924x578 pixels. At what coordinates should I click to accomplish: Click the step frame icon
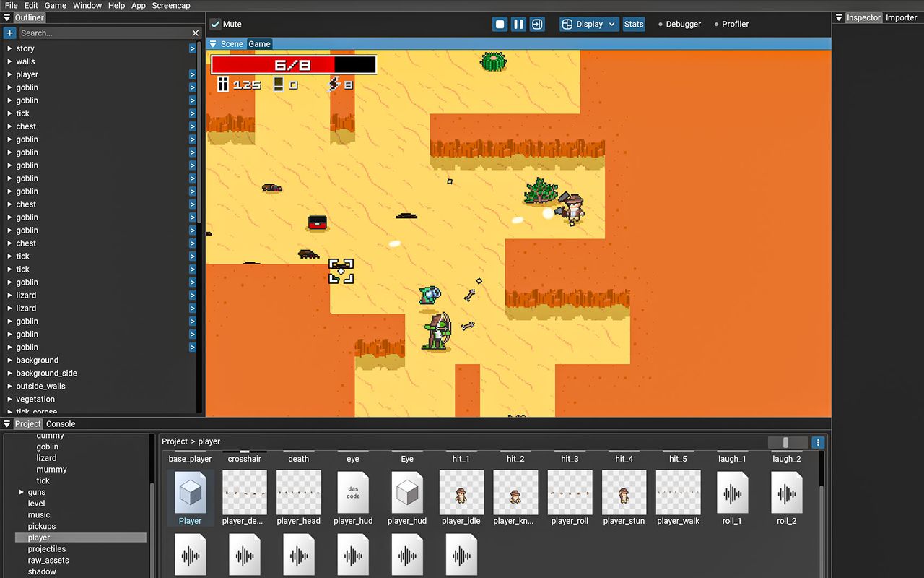click(537, 24)
